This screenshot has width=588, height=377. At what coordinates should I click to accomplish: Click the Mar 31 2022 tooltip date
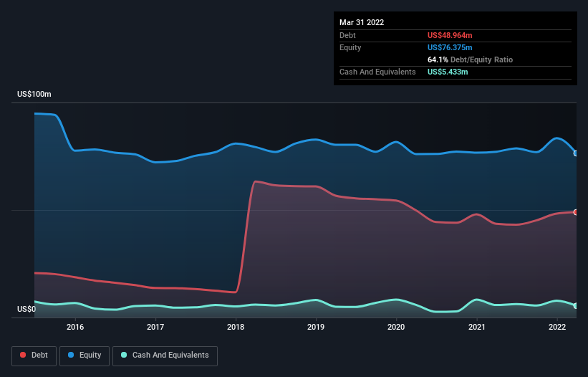point(362,22)
